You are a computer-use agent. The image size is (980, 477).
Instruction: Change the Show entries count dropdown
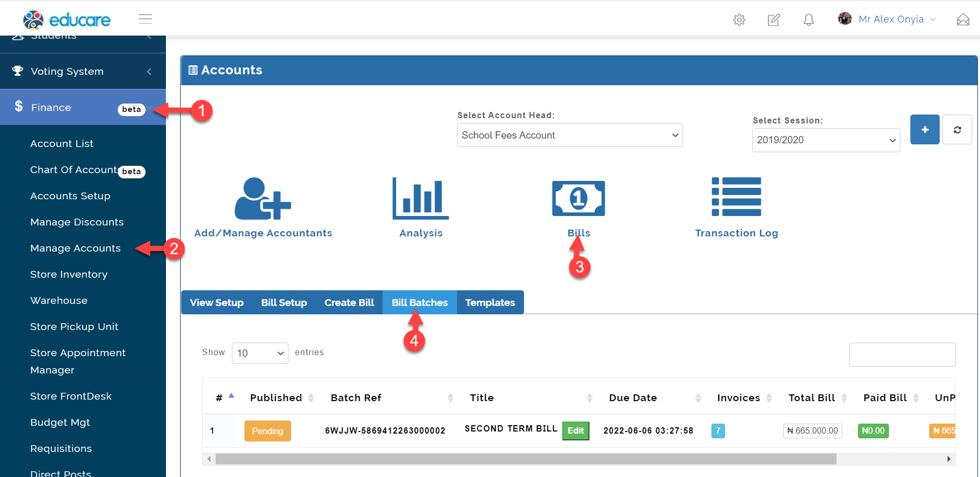pyautogui.click(x=260, y=353)
